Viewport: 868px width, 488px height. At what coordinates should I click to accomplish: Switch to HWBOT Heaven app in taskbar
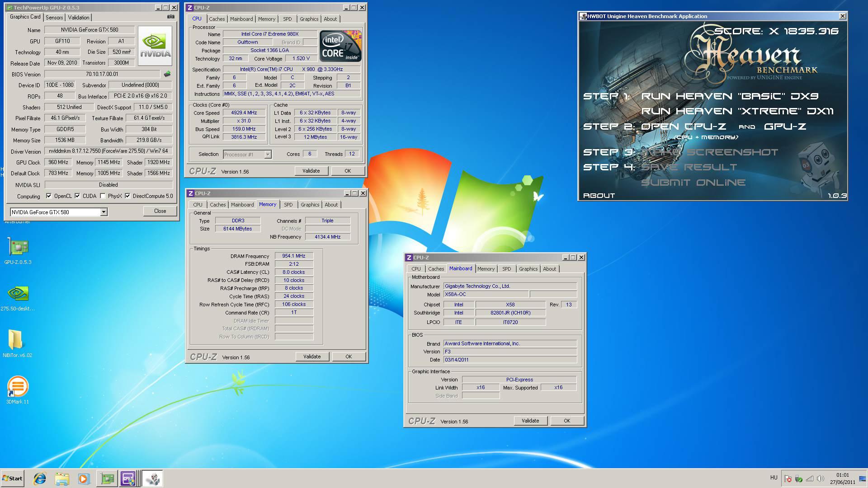pos(152,479)
